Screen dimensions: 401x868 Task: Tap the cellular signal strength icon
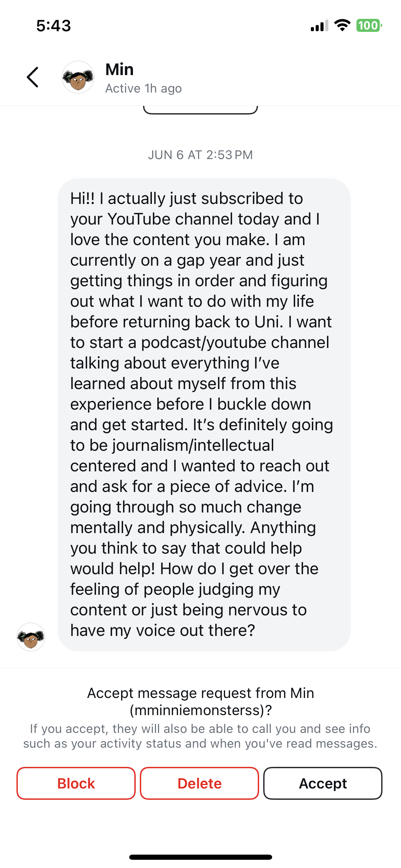[319, 26]
